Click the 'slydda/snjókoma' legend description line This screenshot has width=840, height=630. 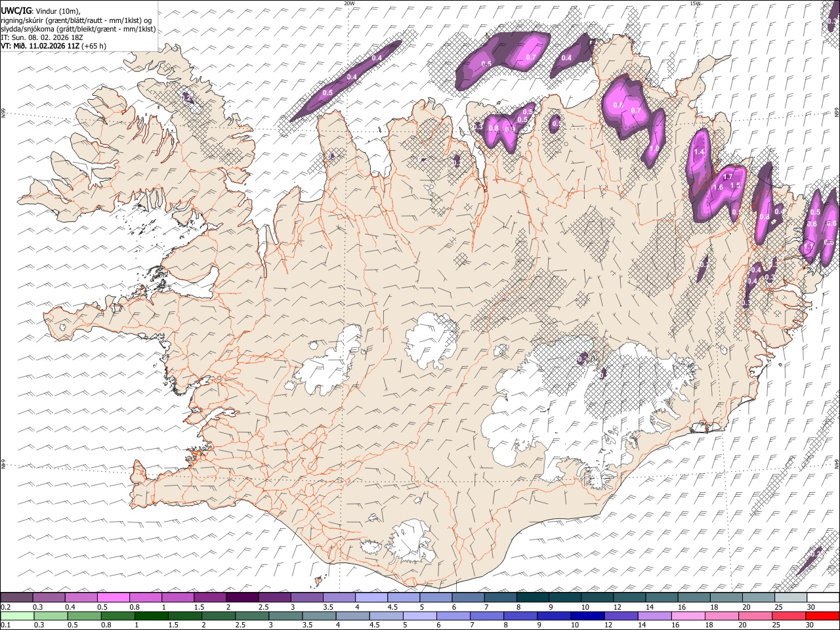click(78, 29)
